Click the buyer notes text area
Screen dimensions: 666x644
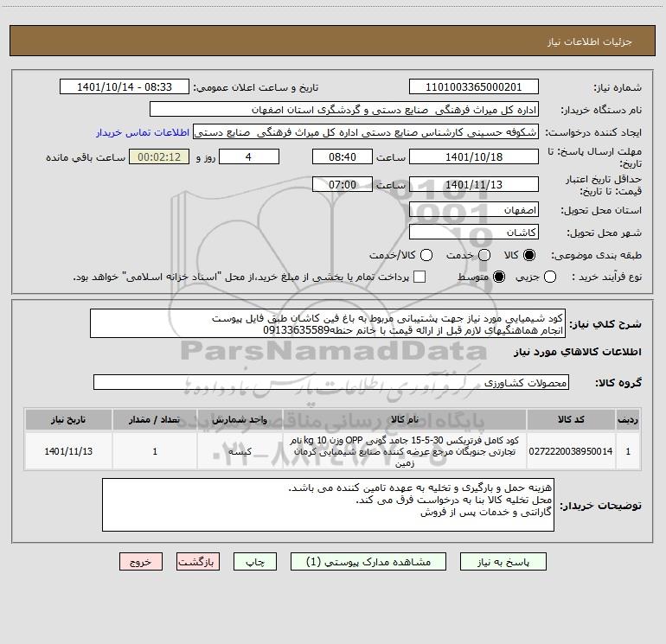pos(328,505)
